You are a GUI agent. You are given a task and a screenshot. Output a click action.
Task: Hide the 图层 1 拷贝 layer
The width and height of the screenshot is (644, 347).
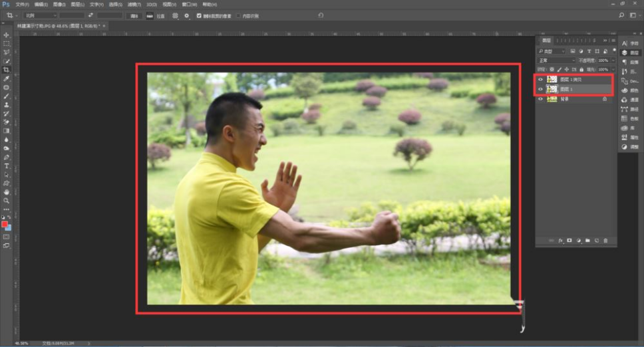coord(540,79)
